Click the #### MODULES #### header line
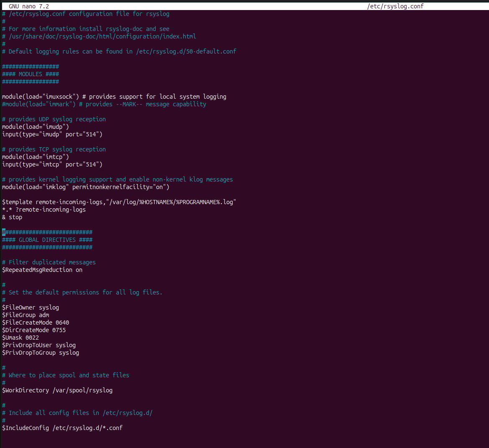This screenshot has height=448, width=489. [x=31, y=74]
